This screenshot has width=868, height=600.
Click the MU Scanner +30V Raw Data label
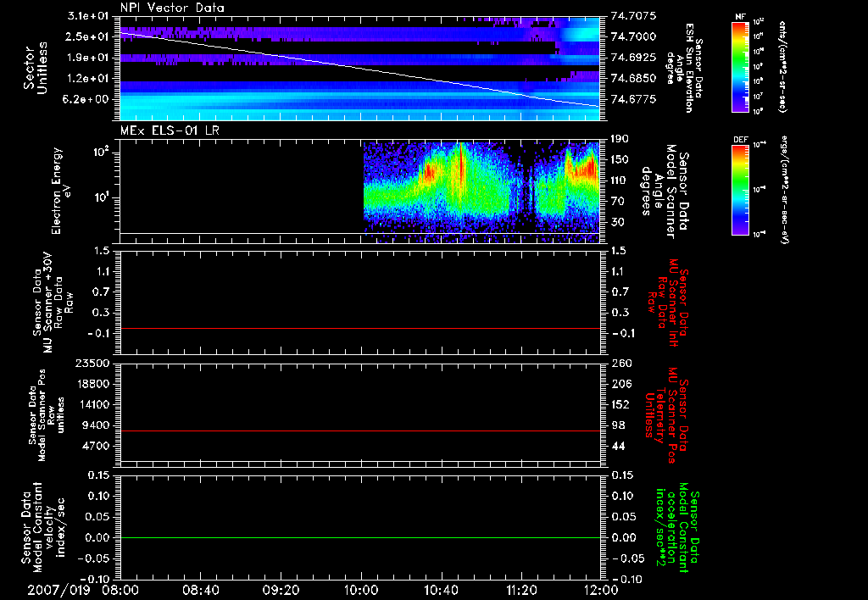53,303
